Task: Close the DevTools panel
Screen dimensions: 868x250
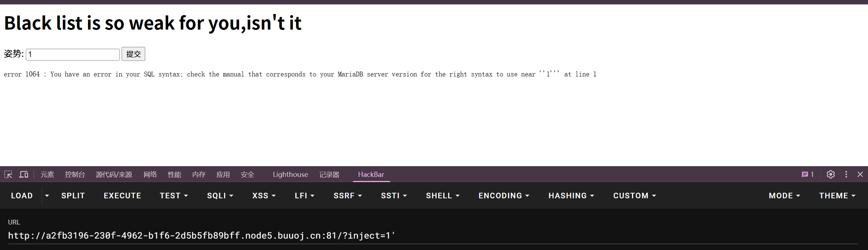Action: (x=860, y=174)
